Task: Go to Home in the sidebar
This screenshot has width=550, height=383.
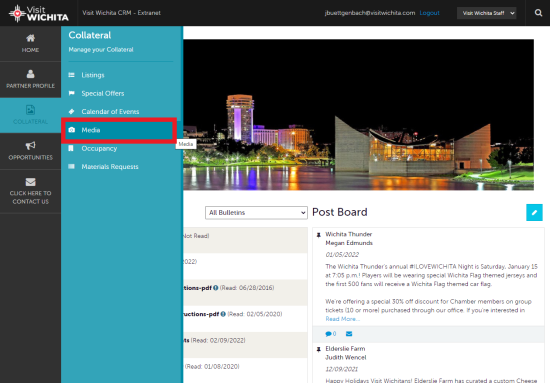Action: pyautogui.click(x=31, y=43)
